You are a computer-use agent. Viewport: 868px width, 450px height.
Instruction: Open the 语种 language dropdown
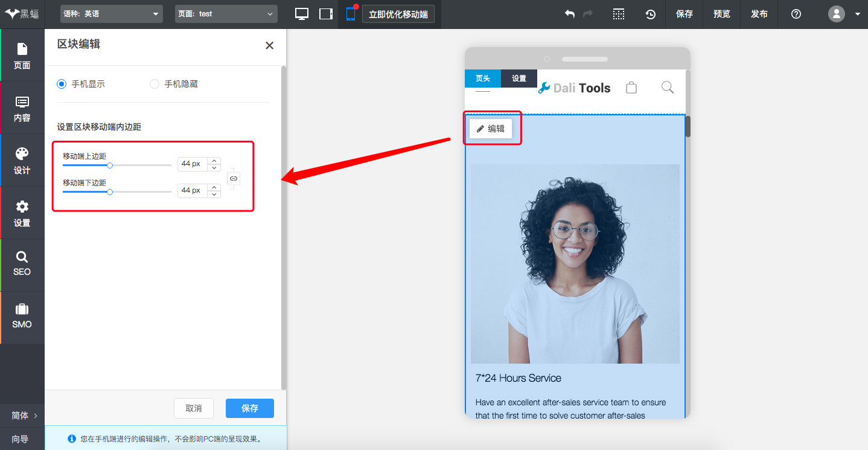(112, 14)
